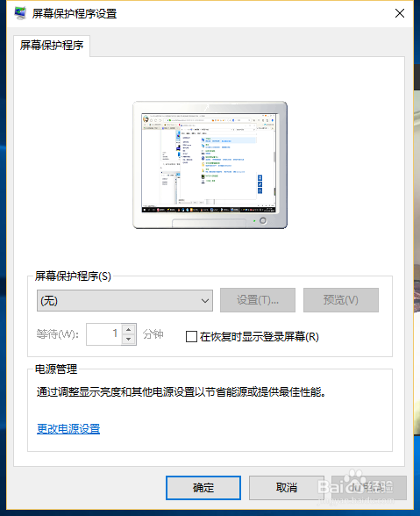
Task: Click the 等待(W): label
Action: pos(58,334)
